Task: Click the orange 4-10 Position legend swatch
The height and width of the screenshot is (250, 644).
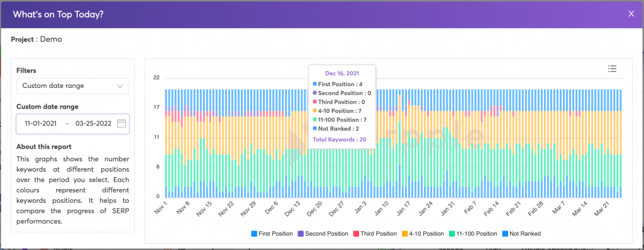Action: pyautogui.click(x=405, y=234)
